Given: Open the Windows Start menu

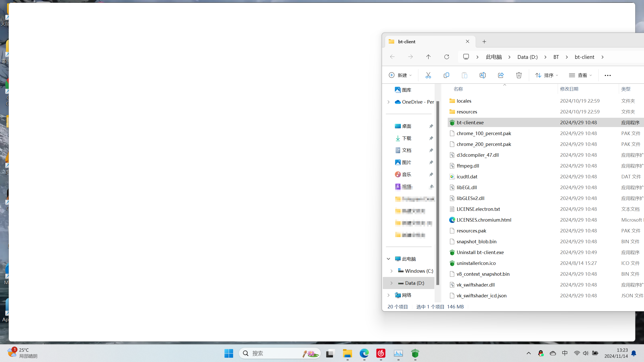Looking at the screenshot, I should click(229, 353).
